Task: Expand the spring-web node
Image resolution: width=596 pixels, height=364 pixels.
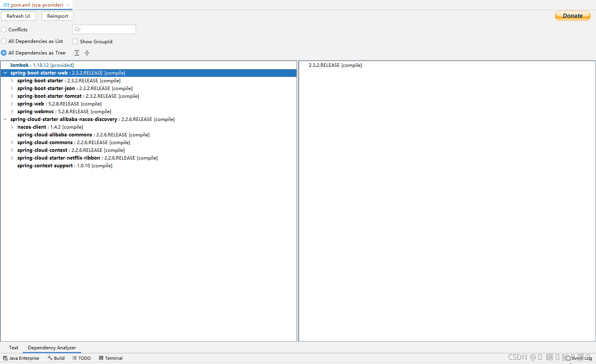Action: (x=12, y=104)
